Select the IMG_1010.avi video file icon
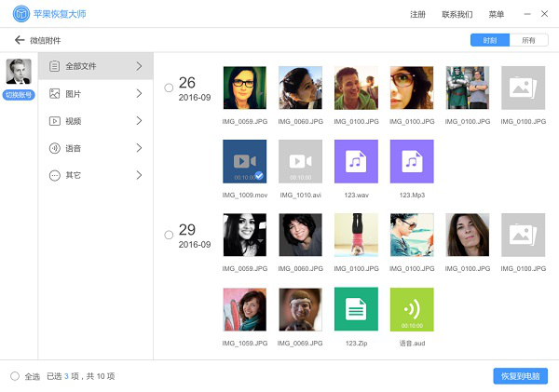 tap(300, 162)
